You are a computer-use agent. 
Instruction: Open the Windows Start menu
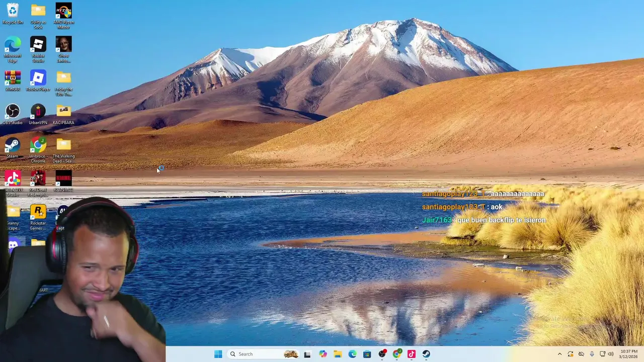pyautogui.click(x=218, y=354)
